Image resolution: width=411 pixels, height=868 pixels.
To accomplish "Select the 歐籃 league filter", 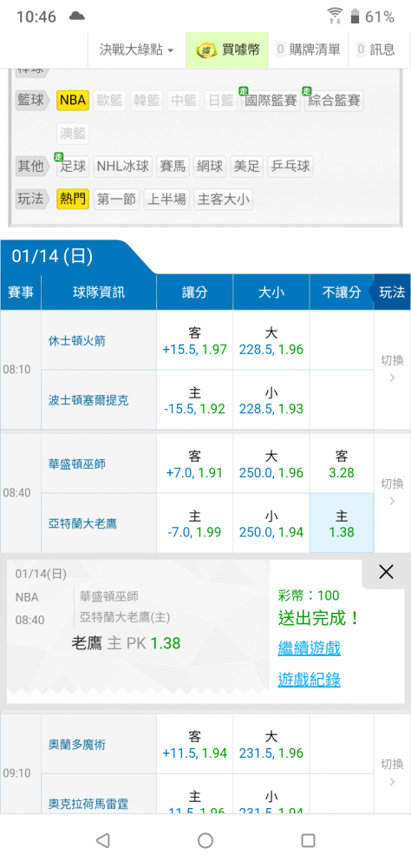I will tap(109, 100).
